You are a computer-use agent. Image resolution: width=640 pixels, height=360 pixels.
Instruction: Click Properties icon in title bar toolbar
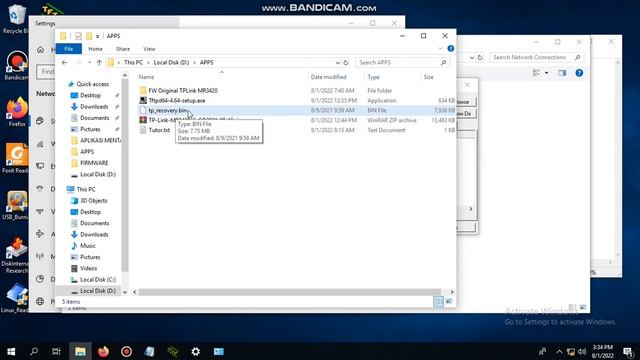coord(78,36)
